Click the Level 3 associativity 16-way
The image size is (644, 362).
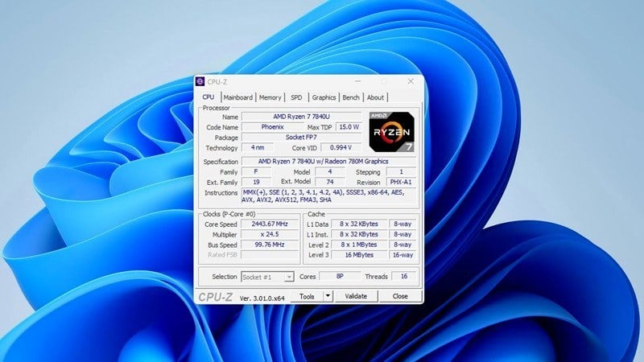402,255
